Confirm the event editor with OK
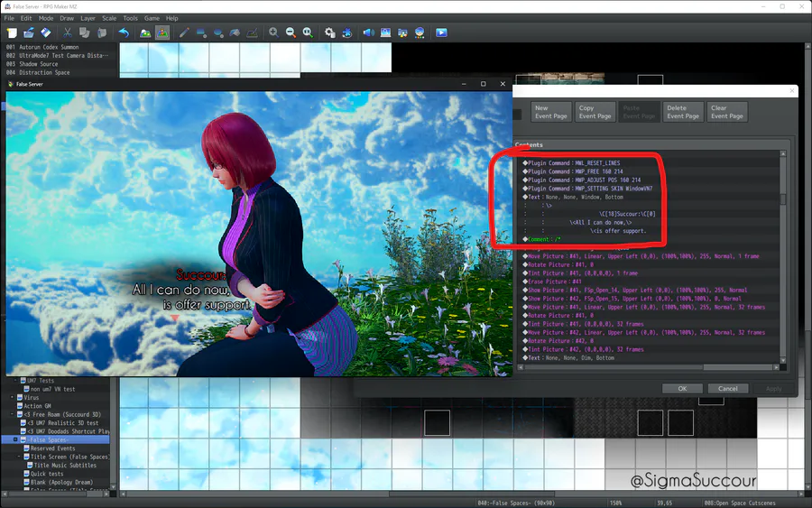 (x=683, y=388)
